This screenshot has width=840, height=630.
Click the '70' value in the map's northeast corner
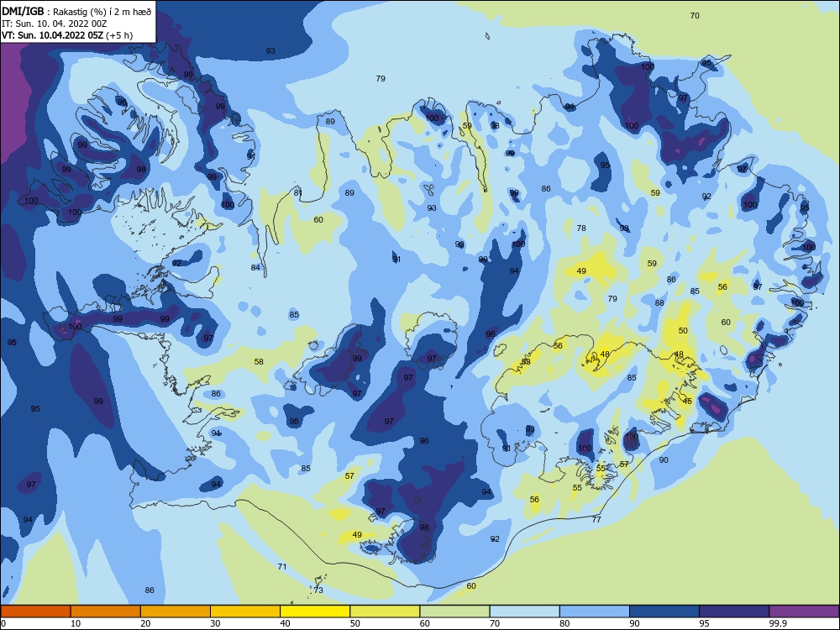695,15
